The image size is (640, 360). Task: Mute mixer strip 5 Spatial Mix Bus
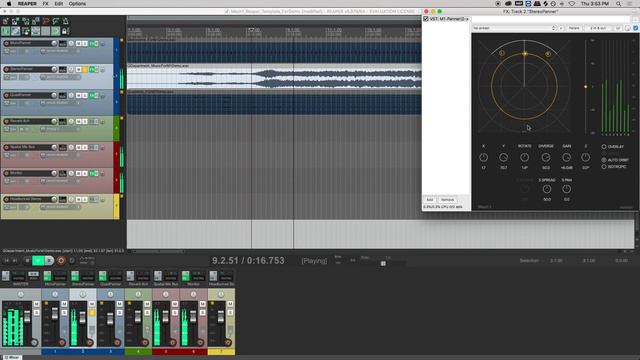[175, 304]
